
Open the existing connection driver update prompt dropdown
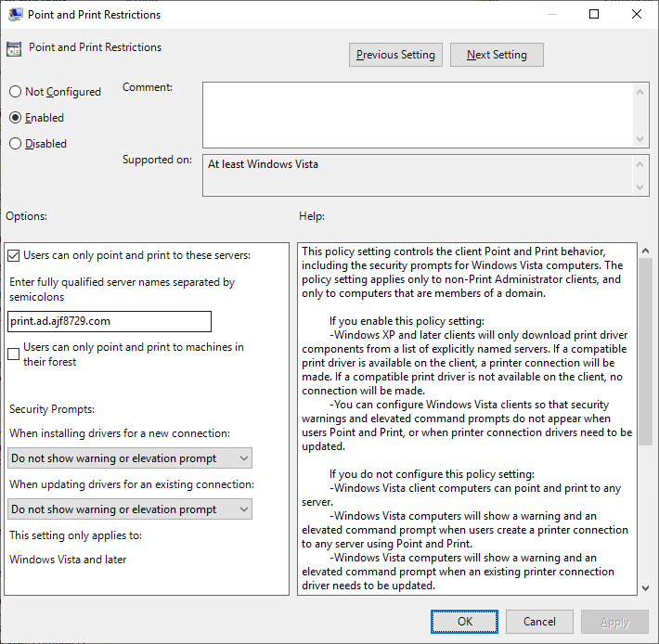click(x=130, y=509)
